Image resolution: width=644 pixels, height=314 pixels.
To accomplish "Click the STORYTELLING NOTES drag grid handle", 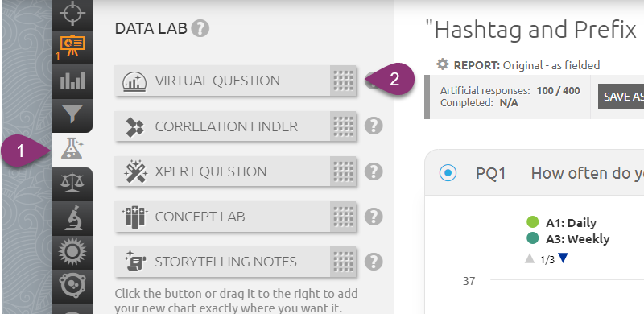I will pyautogui.click(x=343, y=262).
